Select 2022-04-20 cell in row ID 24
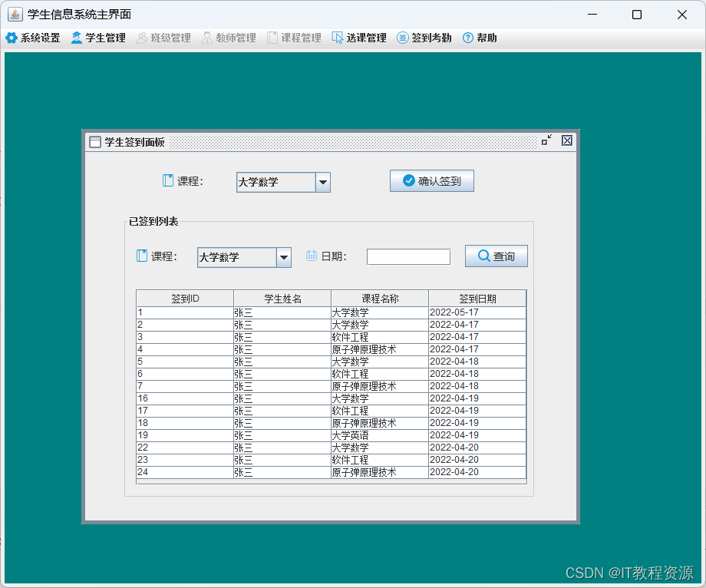The image size is (706, 588). 477,472
